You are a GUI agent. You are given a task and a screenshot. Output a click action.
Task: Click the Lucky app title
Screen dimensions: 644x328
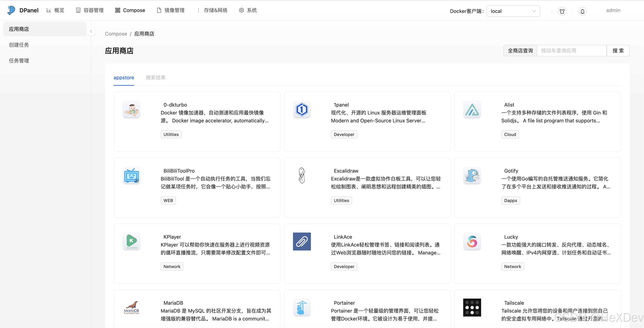click(x=511, y=237)
